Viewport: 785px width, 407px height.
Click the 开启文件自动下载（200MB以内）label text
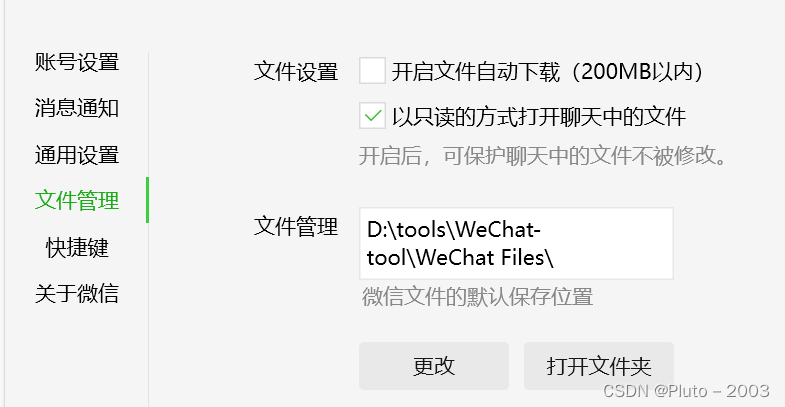[548, 72]
